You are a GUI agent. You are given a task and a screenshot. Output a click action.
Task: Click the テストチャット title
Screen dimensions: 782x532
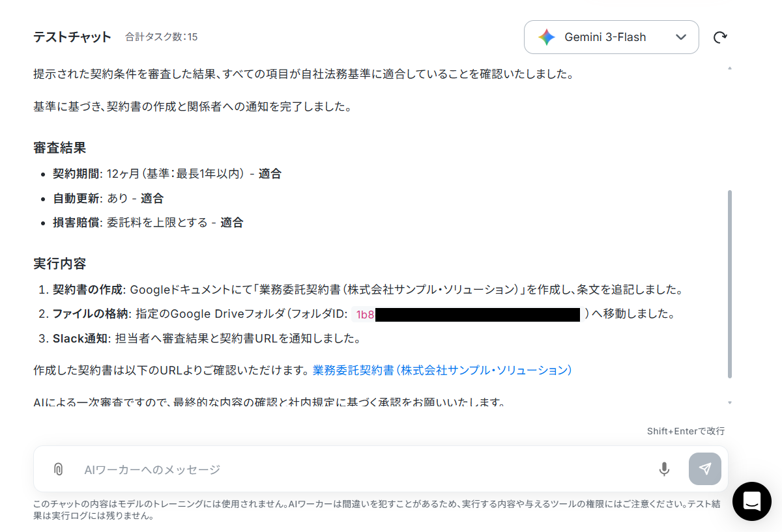pyautogui.click(x=72, y=37)
